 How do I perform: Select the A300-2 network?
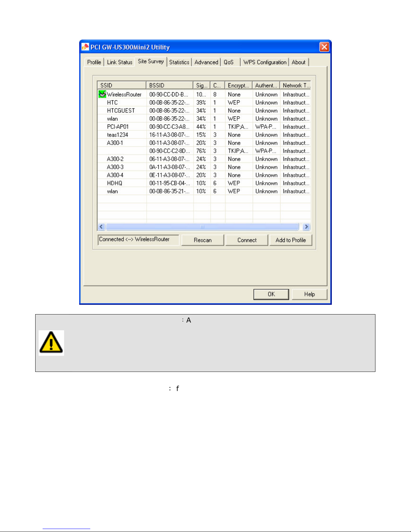204,159
